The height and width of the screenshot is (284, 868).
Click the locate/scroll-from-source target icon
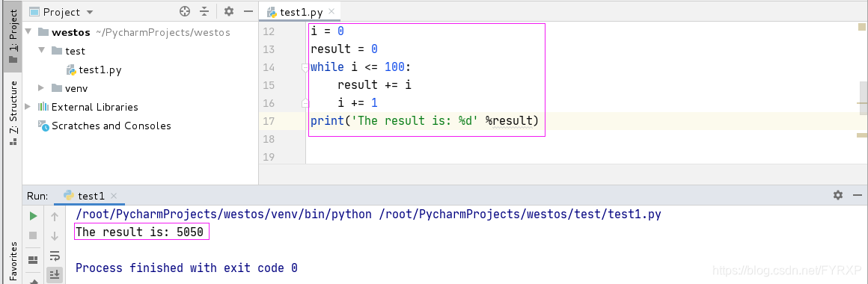point(186,12)
